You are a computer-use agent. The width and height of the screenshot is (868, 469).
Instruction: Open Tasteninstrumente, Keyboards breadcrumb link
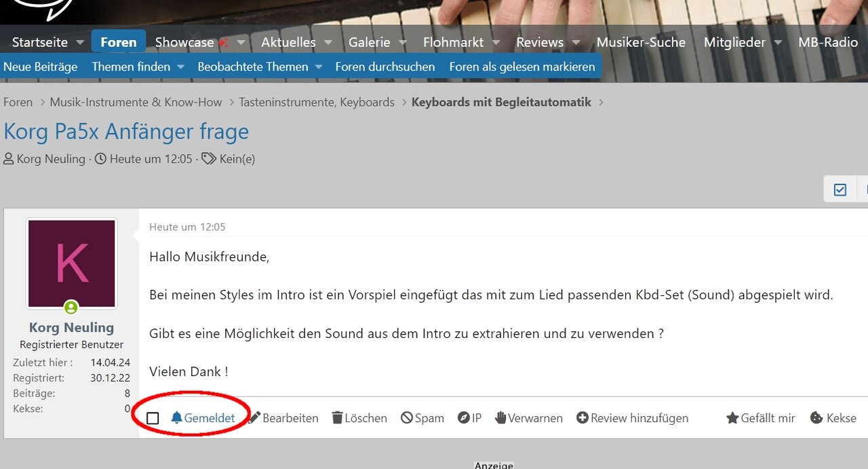pos(317,102)
